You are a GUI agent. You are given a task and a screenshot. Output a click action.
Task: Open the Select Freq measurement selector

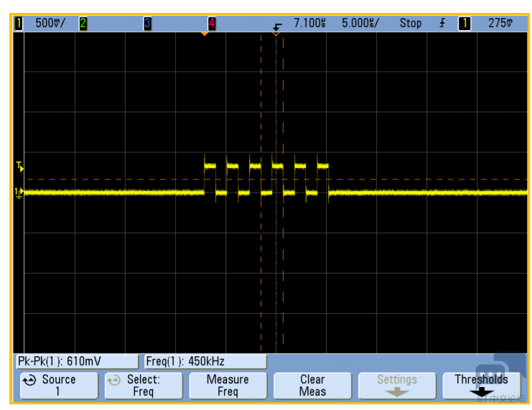pyautogui.click(x=144, y=386)
